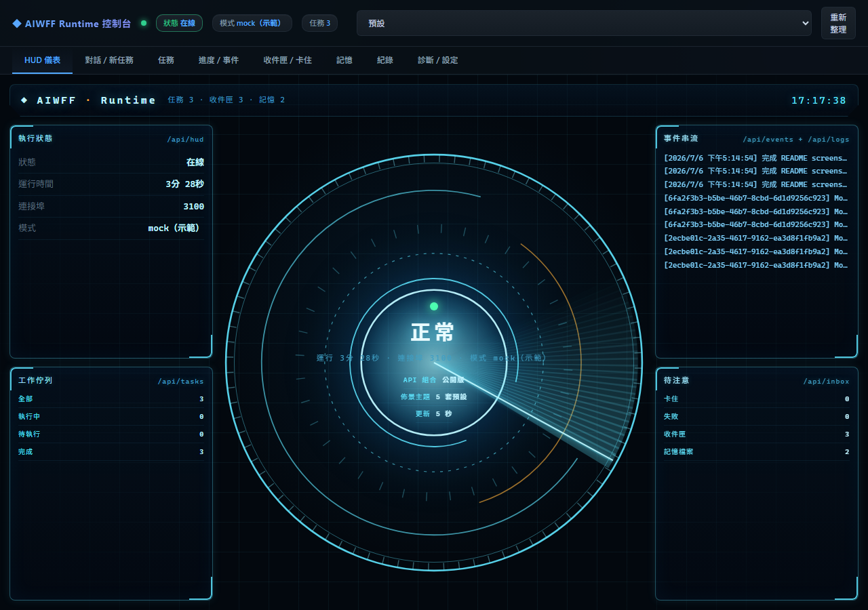Click the 任務 3 · 收件匣 3 · 記憶 2 summary
Screen dimensions: 868x610
click(226, 100)
